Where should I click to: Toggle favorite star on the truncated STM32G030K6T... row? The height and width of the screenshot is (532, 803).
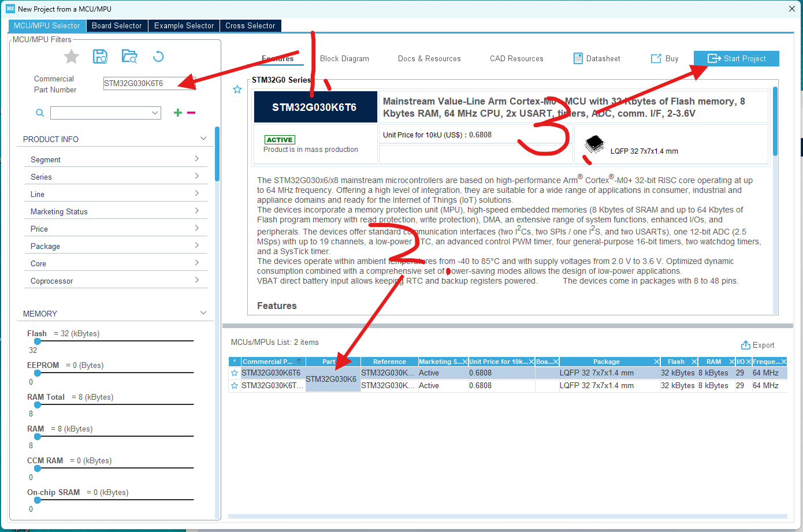pos(235,386)
